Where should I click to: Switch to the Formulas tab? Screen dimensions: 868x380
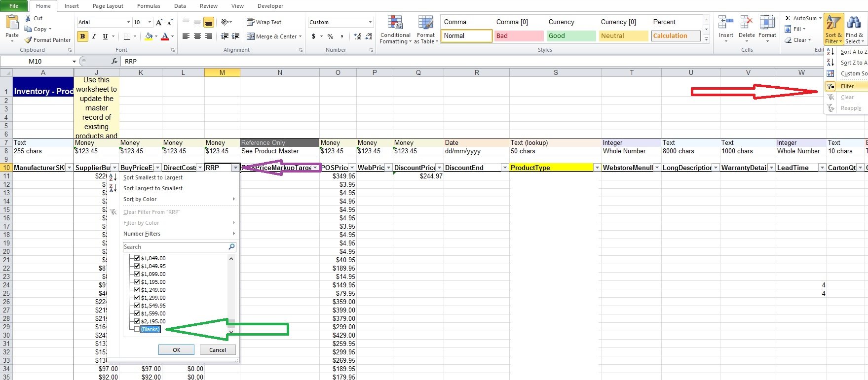click(x=149, y=6)
